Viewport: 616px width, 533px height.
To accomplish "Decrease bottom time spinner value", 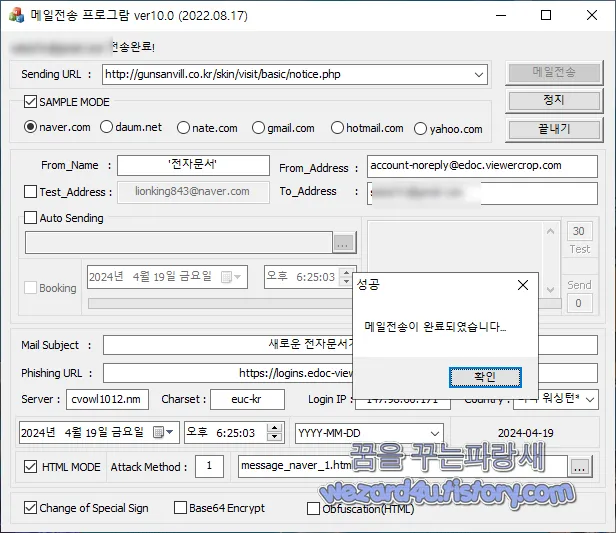I will click(x=275, y=437).
